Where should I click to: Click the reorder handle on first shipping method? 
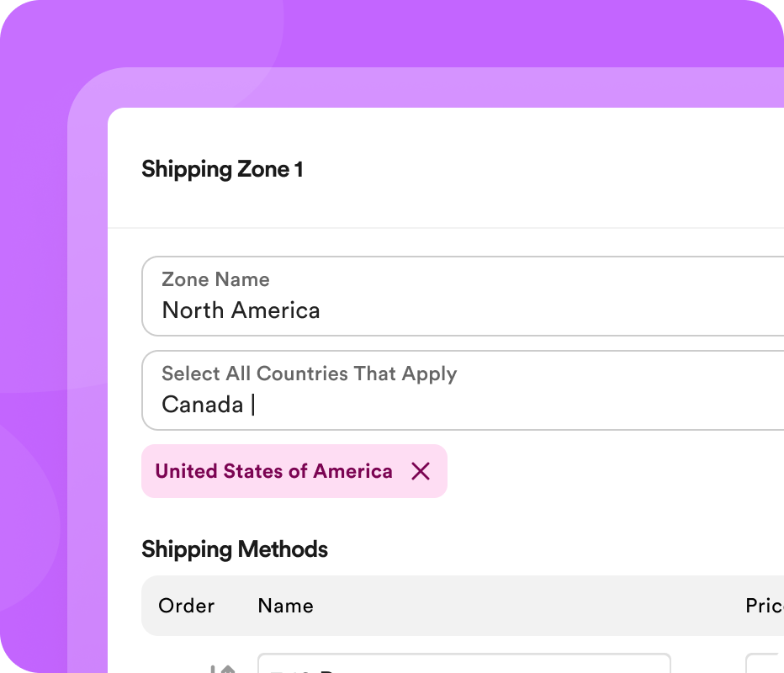[x=223, y=669]
